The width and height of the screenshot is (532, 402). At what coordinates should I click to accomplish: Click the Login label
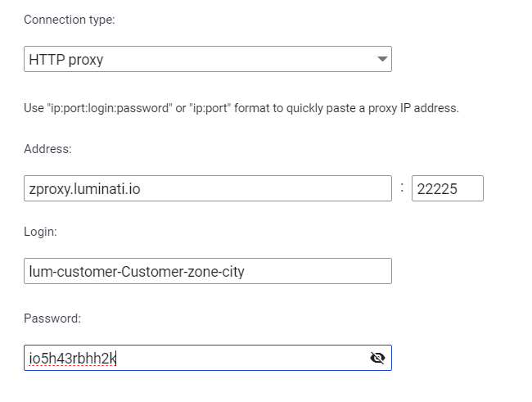pos(40,232)
